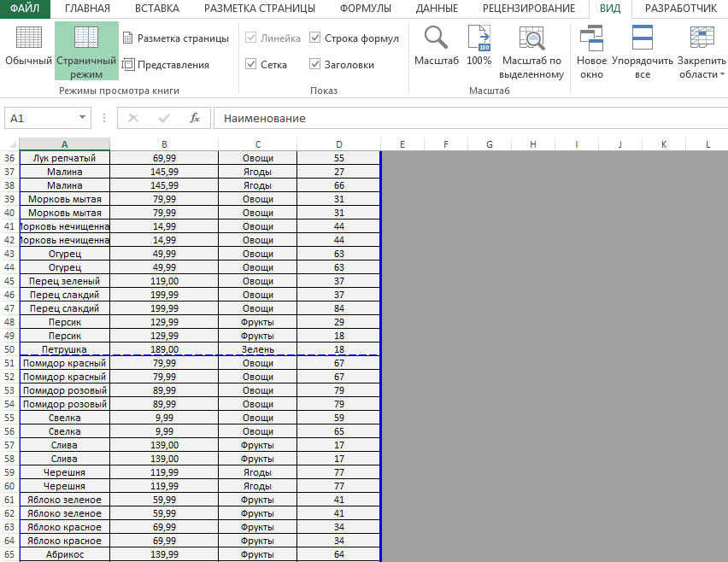Open Разметка страницы page layout view
The height and width of the screenshot is (562, 728).
175,38
